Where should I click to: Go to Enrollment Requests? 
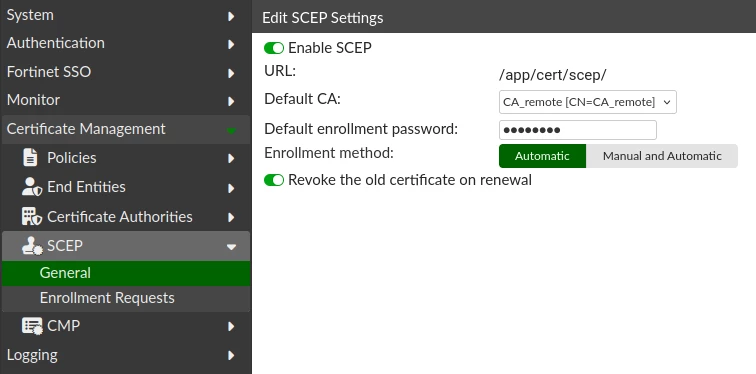tap(126, 298)
